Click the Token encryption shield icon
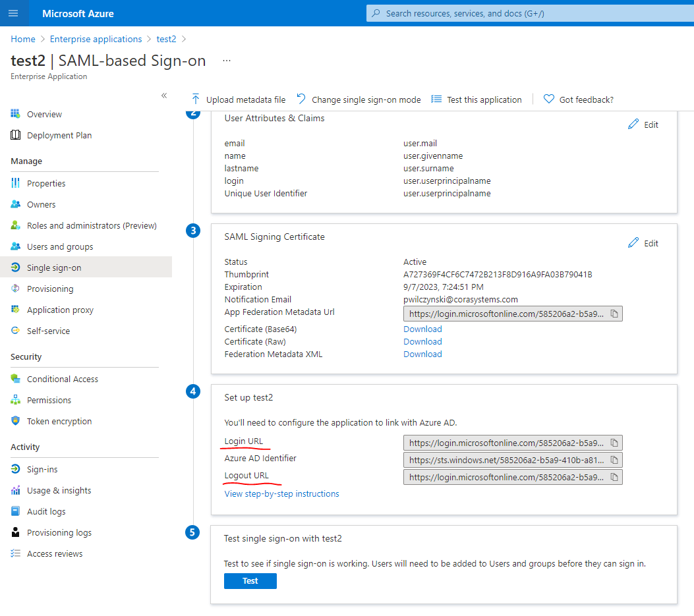 coord(16,421)
